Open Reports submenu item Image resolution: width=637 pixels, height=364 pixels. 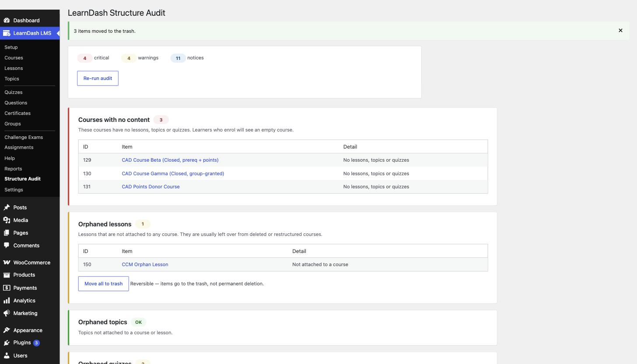tap(13, 169)
